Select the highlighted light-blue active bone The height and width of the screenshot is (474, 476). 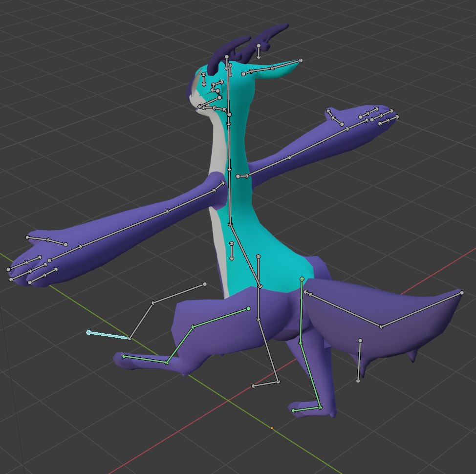pos(109,335)
